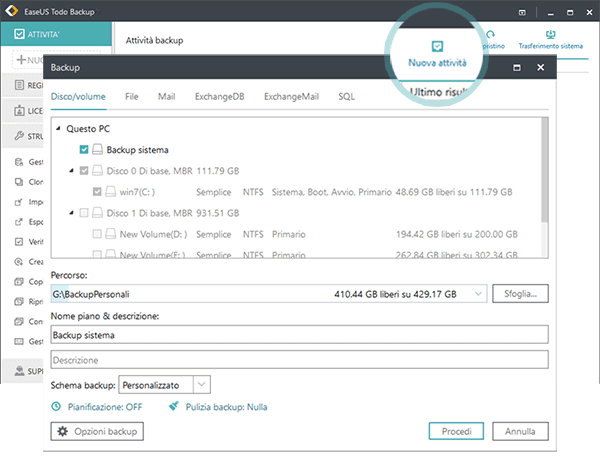This screenshot has height=475, width=600.
Task: Click the Annulla button
Action: 520,431
